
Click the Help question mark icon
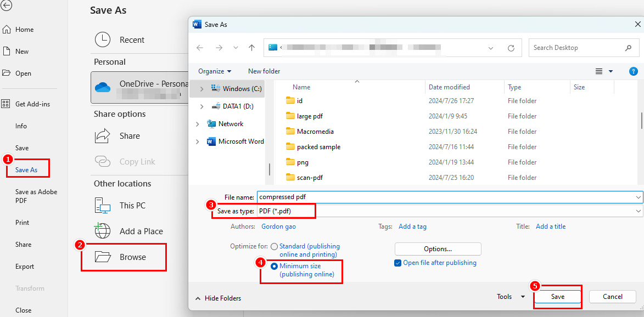point(634,71)
